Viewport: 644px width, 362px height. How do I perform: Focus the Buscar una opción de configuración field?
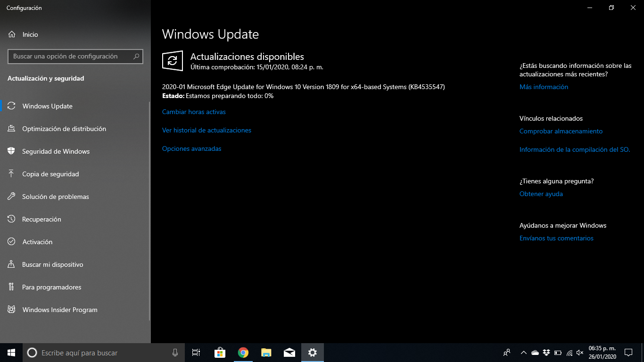pyautogui.click(x=75, y=57)
